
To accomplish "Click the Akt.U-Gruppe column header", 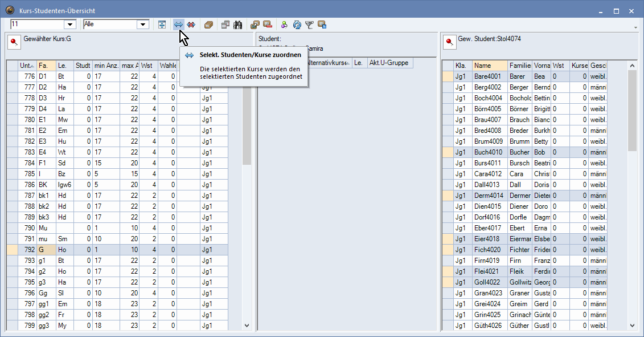I will pyautogui.click(x=388, y=63).
